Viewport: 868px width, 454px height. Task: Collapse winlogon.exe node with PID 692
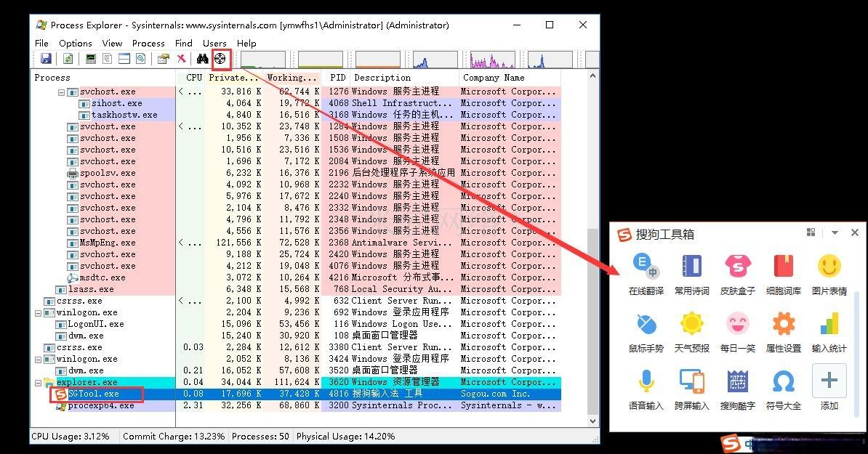[39, 313]
